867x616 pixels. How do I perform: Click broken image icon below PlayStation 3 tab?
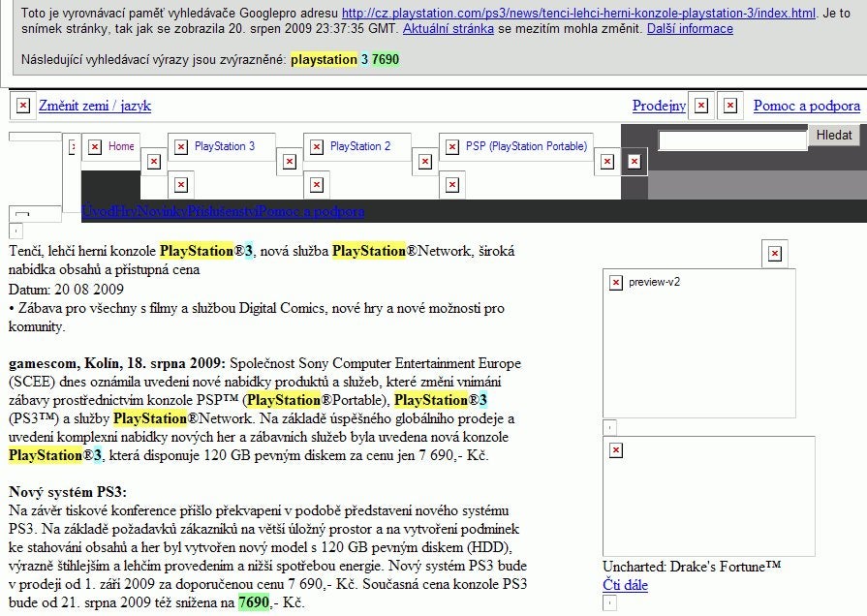tap(181, 185)
